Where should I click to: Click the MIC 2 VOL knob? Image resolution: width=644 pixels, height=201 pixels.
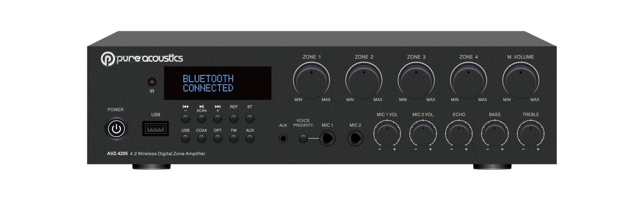click(423, 133)
